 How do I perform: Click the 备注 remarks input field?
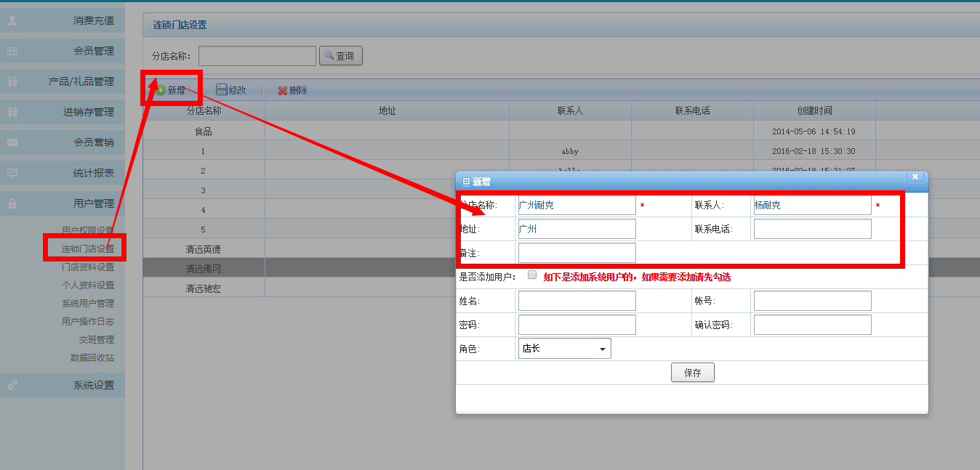coord(577,253)
